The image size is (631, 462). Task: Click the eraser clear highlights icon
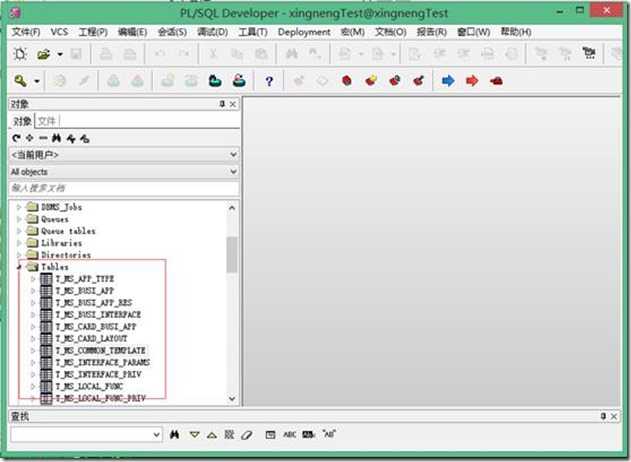click(x=247, y=435)
